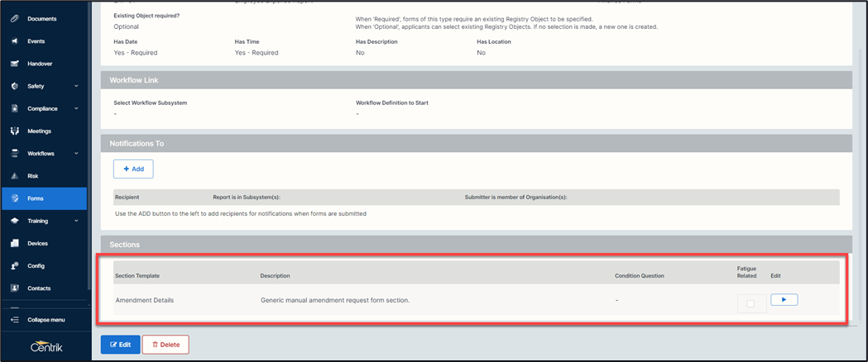
Task: Click the Sections header bar
Action: [x=477, y=245]
